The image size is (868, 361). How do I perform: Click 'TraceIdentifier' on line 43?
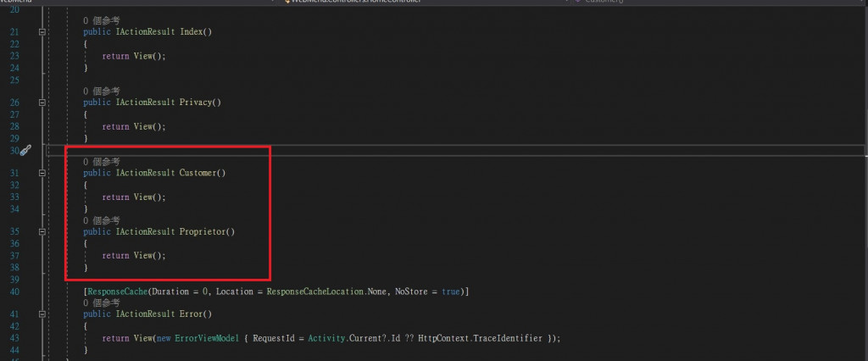coord(507,338)
